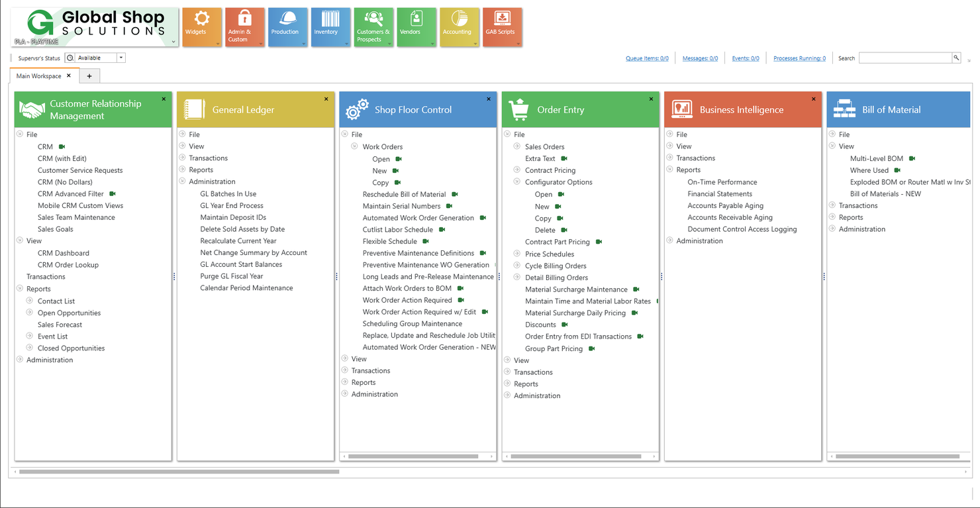This screenshot has width=980, height=508.
Task: Click the Order Entry panel horizontal scrollbar
Action: coord(576,456)
